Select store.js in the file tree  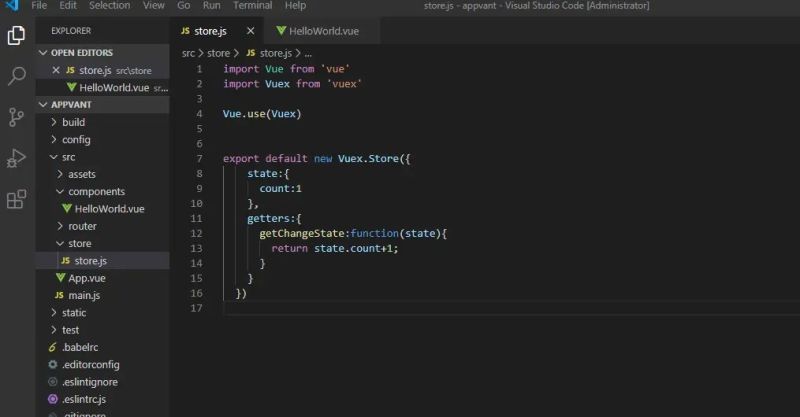(102, 261)
